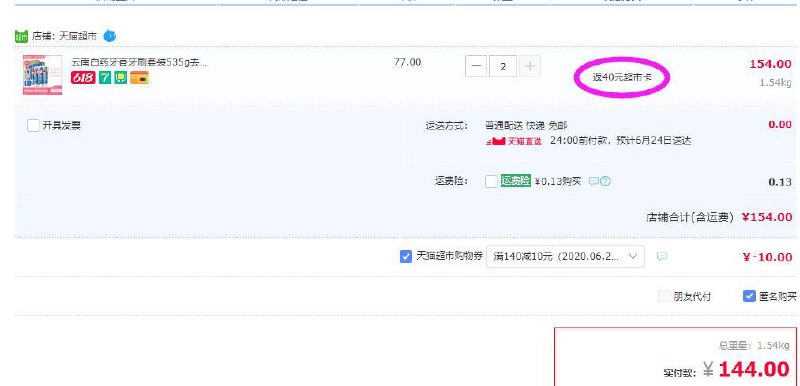Click the 天猫超市 store name
Image resolution: width=800 pixels, height=386 pixels.
click(79, 37)
